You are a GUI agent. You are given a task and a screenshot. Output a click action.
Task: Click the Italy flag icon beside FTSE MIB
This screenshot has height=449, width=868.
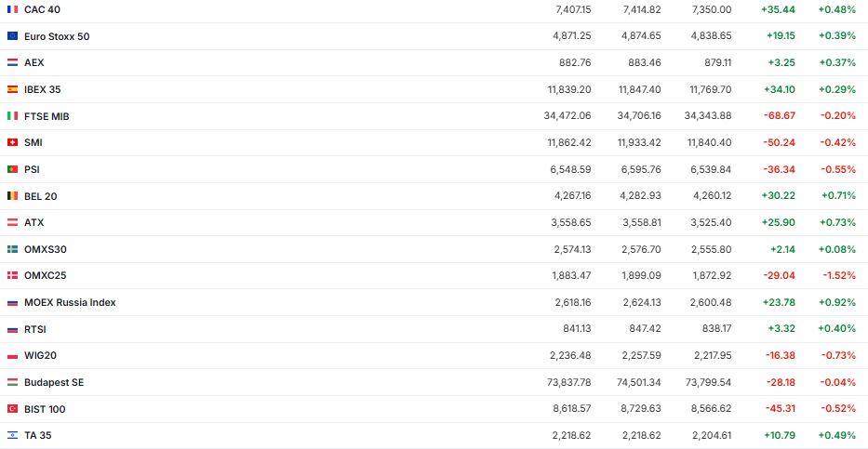[x=12, y=116]
